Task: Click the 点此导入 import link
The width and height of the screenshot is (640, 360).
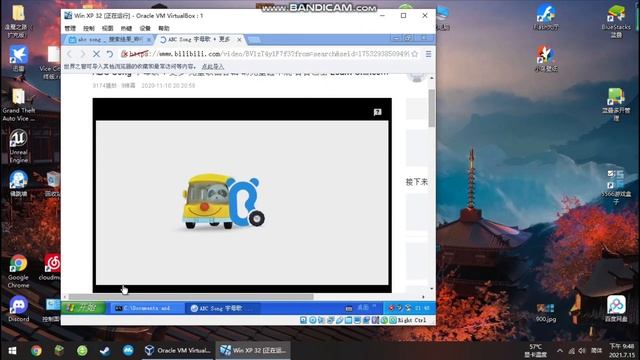Action: [x=213, y=67]
